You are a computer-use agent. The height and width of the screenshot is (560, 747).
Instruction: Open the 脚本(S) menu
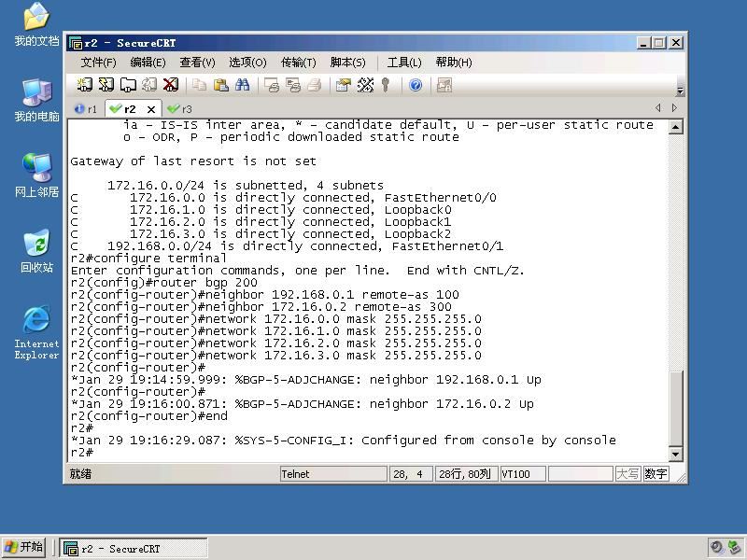[347, 63]
